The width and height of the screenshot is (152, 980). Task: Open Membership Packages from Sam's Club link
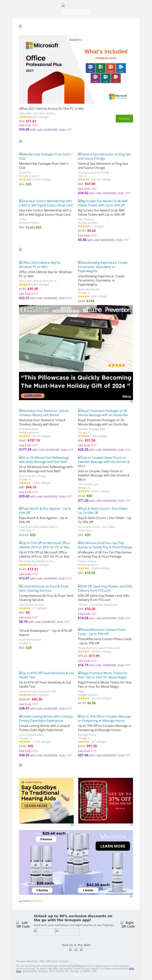(x=45, y=156)
